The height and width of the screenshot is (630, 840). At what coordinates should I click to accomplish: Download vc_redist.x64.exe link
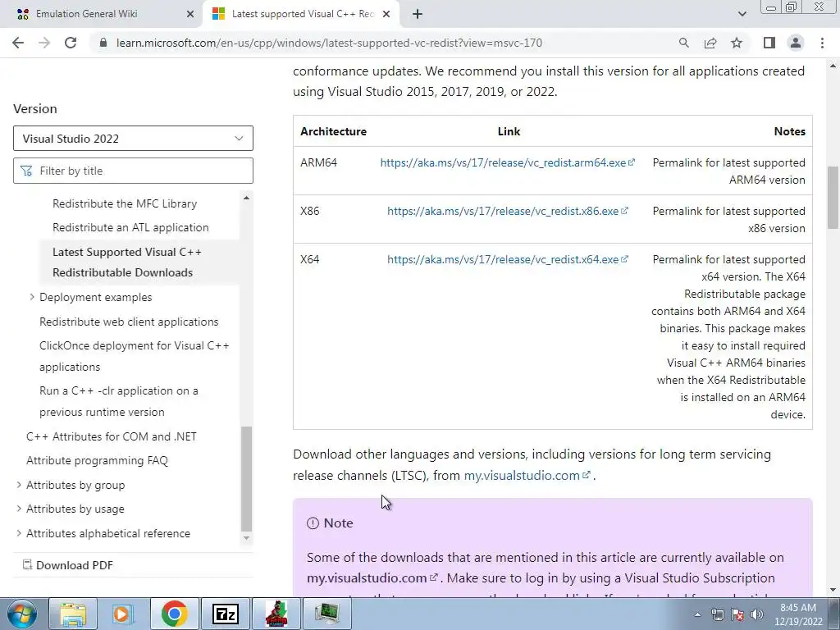point(507,259)
